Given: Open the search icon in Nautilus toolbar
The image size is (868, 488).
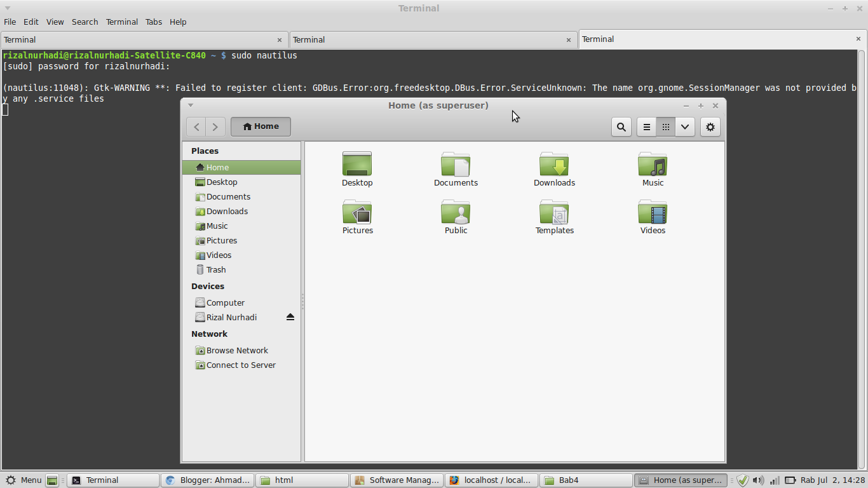Looking at the screenshot, I should coord(621,126).
